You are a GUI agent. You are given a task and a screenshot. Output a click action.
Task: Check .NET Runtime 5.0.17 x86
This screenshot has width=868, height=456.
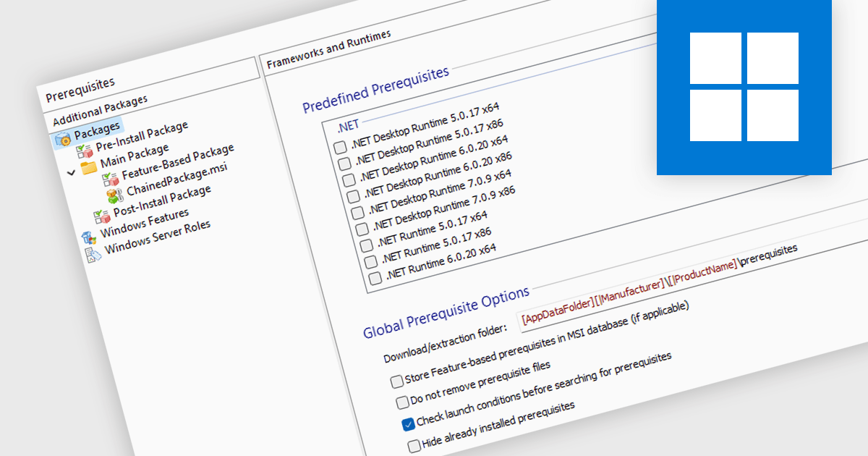click(370, 262)
